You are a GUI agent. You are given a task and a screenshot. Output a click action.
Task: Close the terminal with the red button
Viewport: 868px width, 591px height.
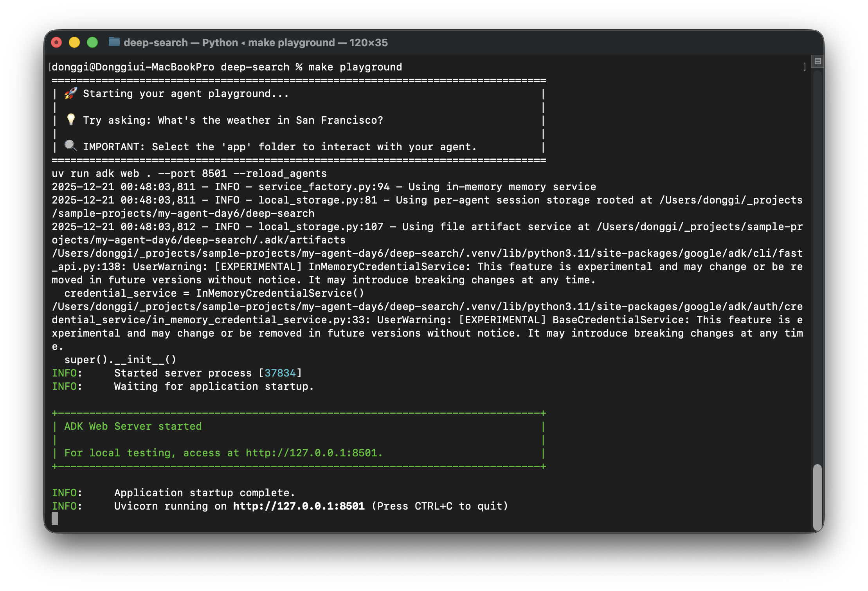click(57, 42)
